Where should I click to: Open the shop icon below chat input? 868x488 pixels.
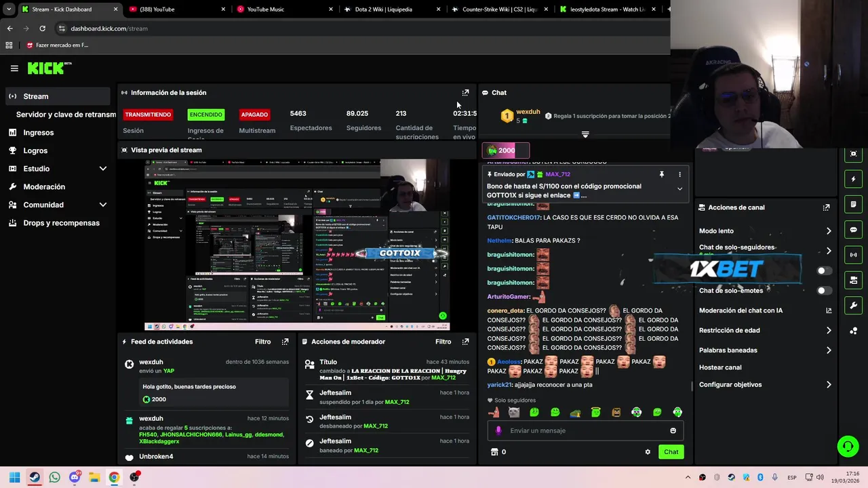494,452
